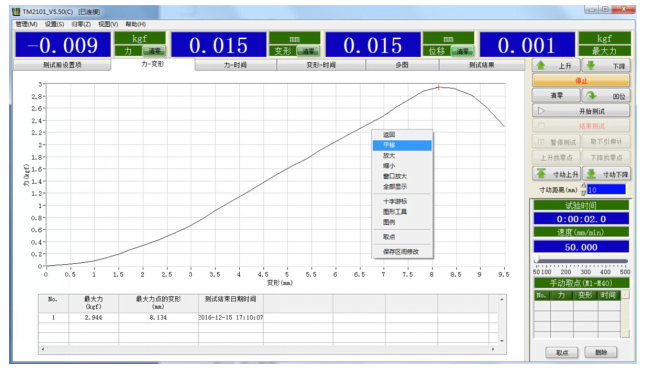Screen dimensions: 659x380
Task: Increase the jog distance spinner value
Action: [583, 185]
